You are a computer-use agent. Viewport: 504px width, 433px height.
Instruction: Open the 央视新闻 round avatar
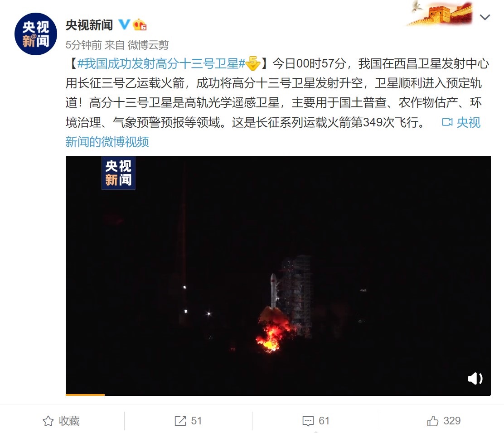pyautogui.click(x=36, y=34)
